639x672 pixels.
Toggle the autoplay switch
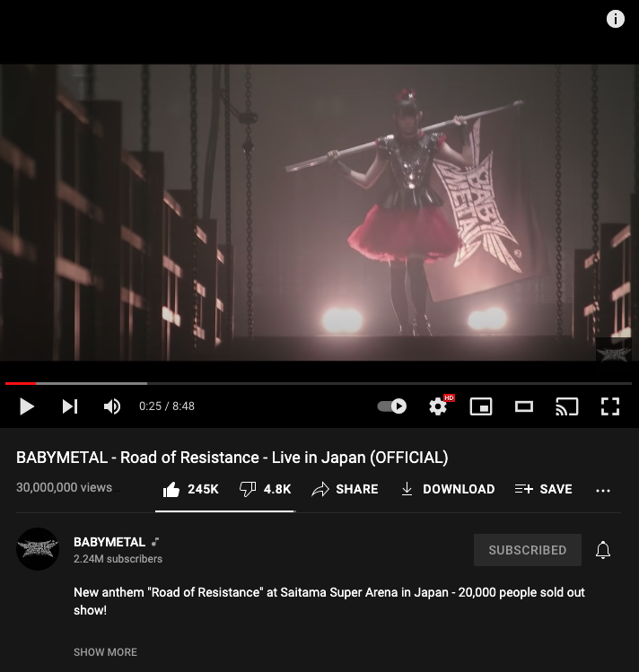[392, 406]
